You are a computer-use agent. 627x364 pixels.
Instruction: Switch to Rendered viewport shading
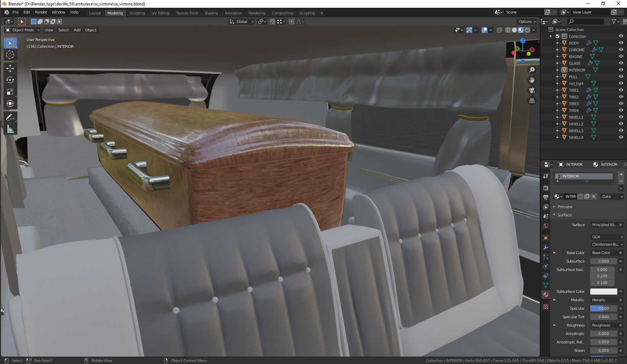coord(527,30)
